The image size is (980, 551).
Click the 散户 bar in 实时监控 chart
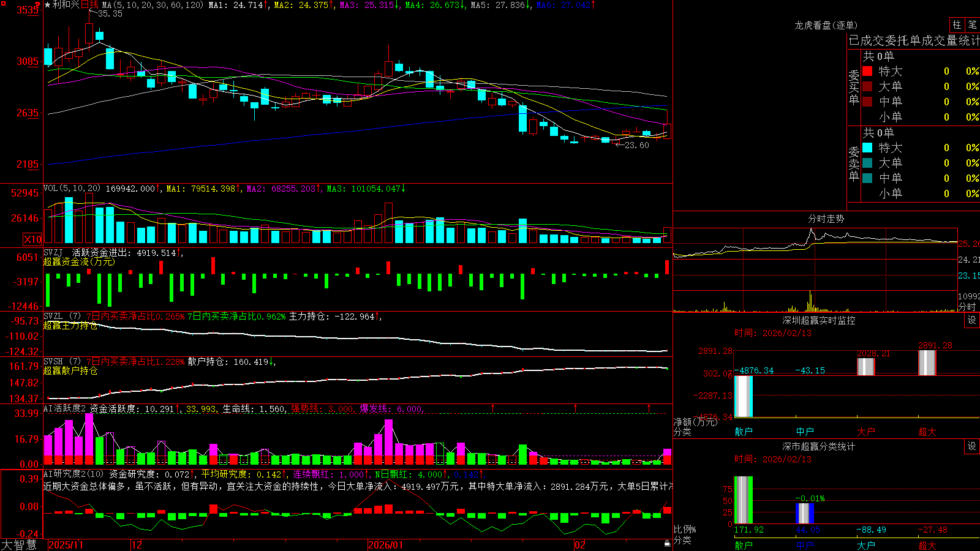tap(743, 396)
